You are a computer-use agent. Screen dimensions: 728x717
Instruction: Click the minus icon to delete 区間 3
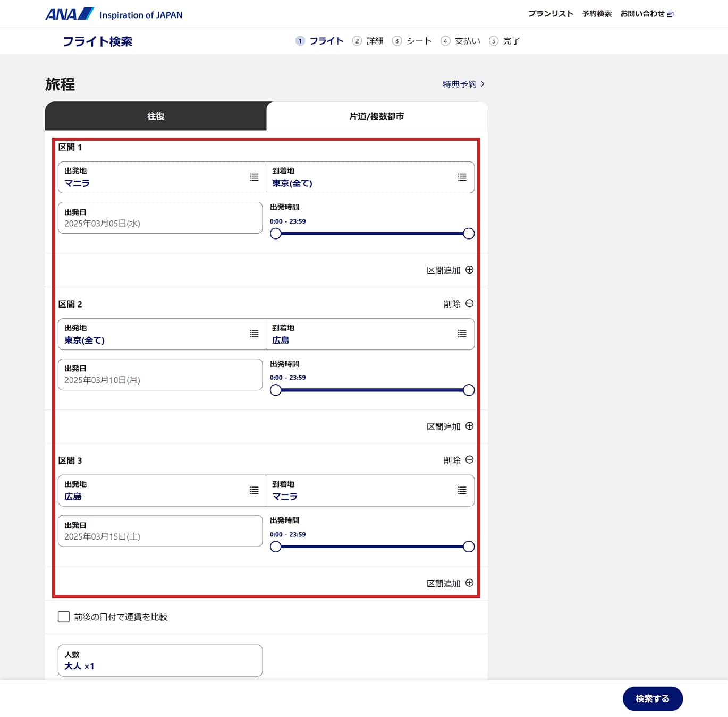coord(469,460)
